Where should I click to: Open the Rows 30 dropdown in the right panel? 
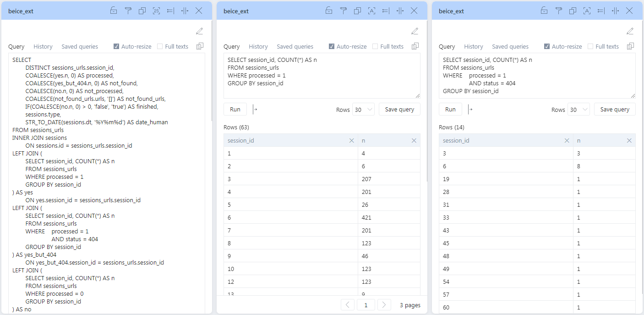point(579,110)
